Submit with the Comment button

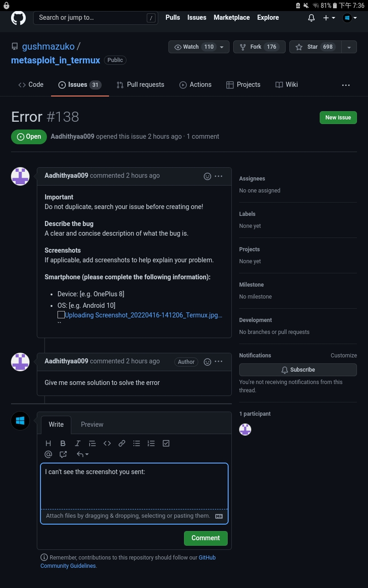point(206,538)
